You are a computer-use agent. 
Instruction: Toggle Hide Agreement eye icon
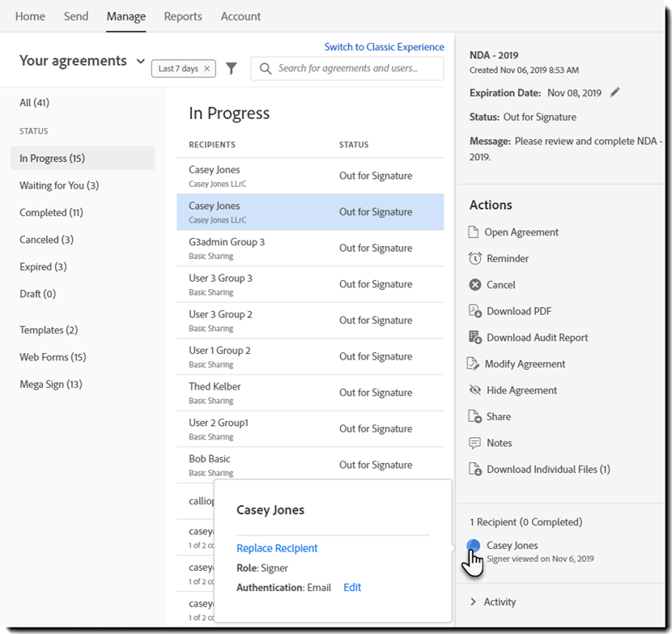[475, 390]
